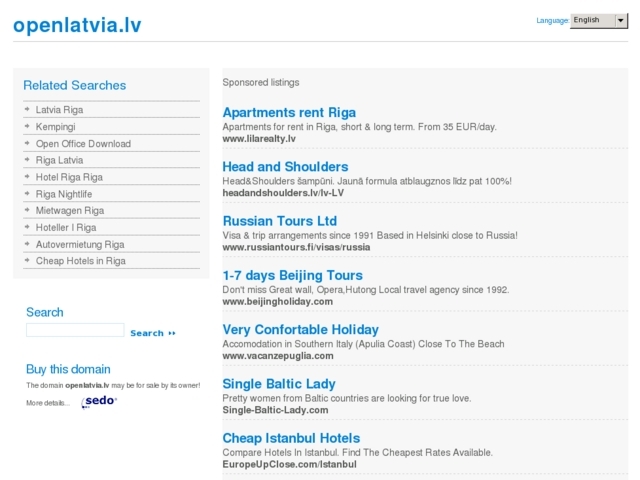Visit EuropeUpClose.com/Istanbul URL link
The image size is (640, 480).
(289, 464)
